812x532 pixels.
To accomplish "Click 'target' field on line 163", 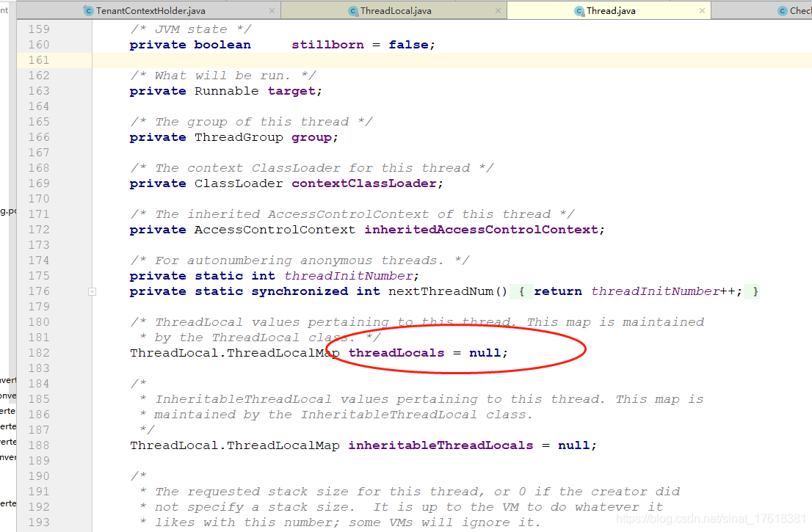I will pyautogui.click(x=291, y=91).
